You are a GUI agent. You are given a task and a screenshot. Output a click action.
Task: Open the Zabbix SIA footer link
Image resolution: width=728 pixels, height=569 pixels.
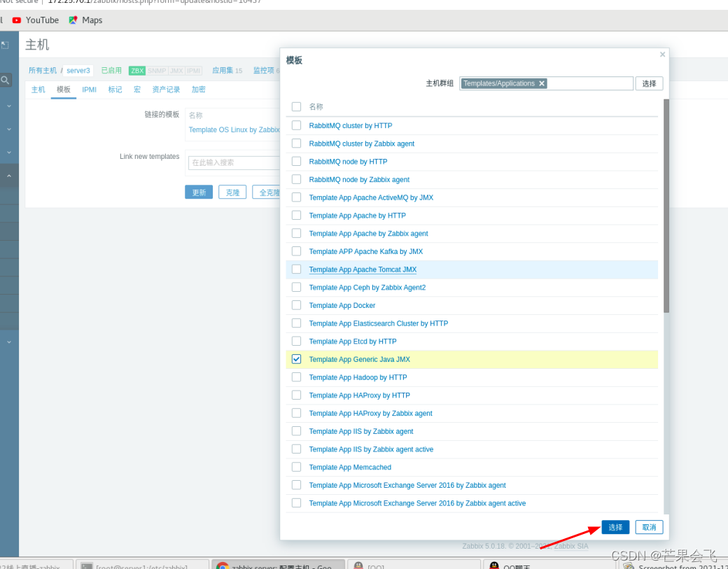tap(571, 547)
